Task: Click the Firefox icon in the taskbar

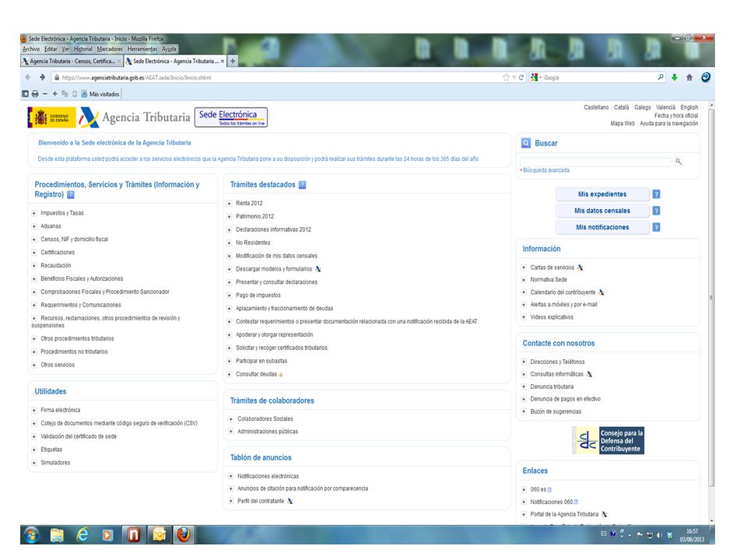Action: (184, 535)
